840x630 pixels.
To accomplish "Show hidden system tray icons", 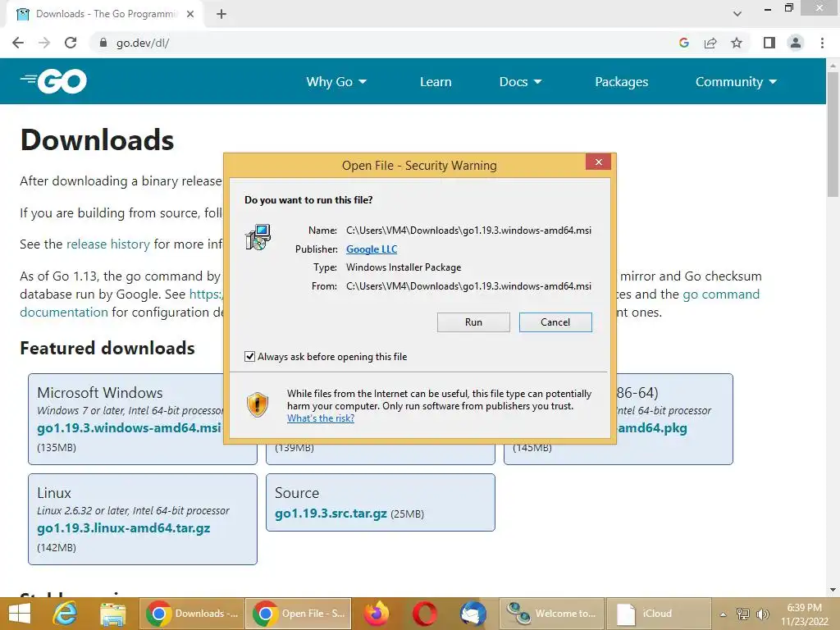I will point(723,614).
